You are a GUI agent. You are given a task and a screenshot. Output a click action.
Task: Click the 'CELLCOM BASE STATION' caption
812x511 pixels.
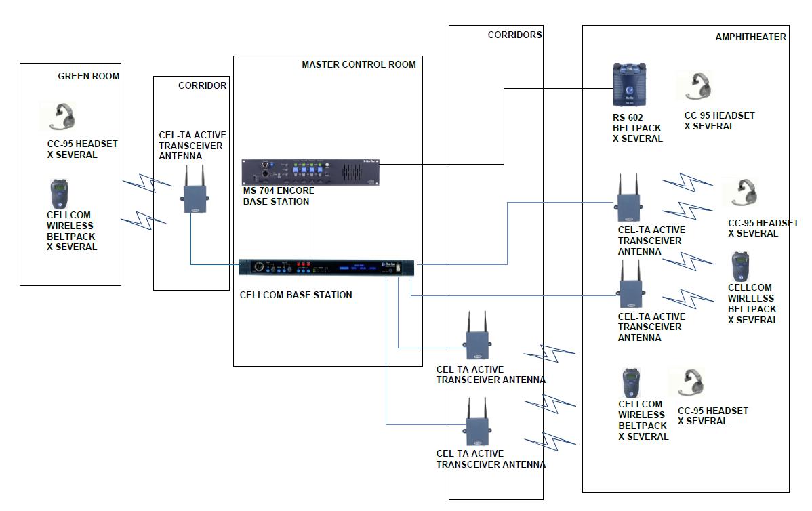click(296, 295)
